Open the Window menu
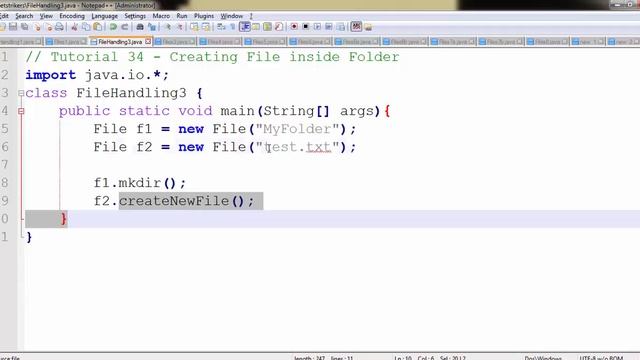This screenshot has width=640, height=360. pos(231,16)
